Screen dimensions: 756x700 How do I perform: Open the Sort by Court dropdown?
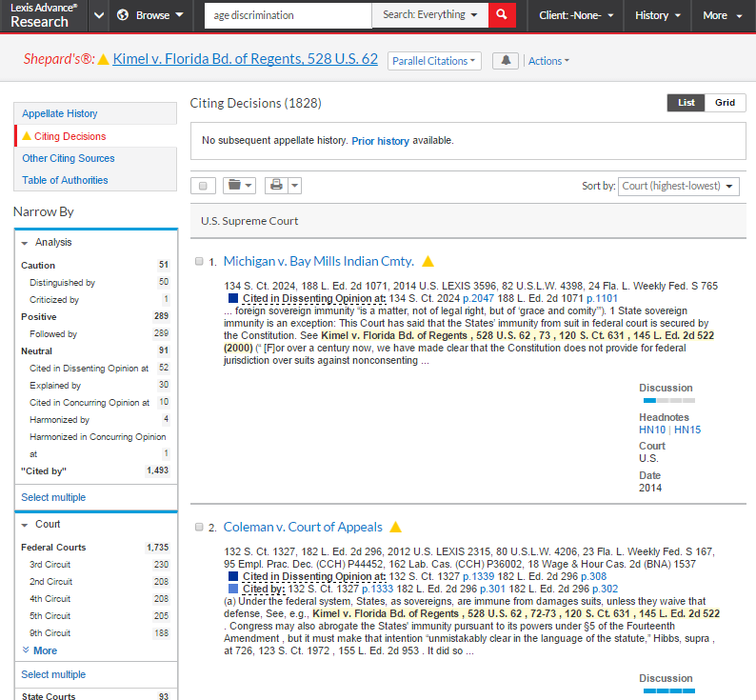(x=678, y=186)
